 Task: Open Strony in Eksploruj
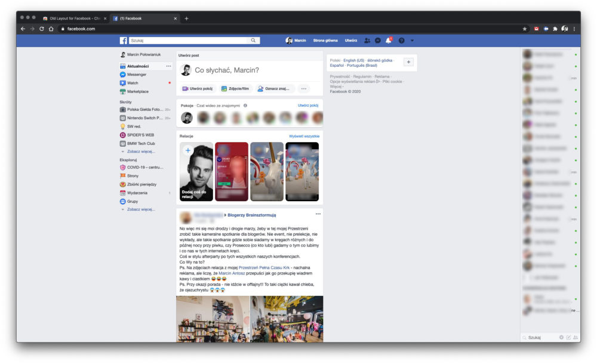[133, 176]
